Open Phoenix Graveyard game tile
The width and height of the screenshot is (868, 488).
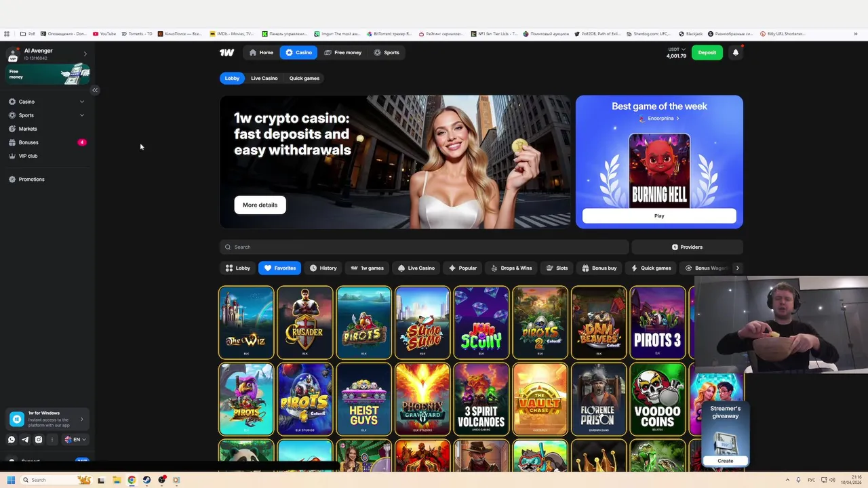pos(422,399)
